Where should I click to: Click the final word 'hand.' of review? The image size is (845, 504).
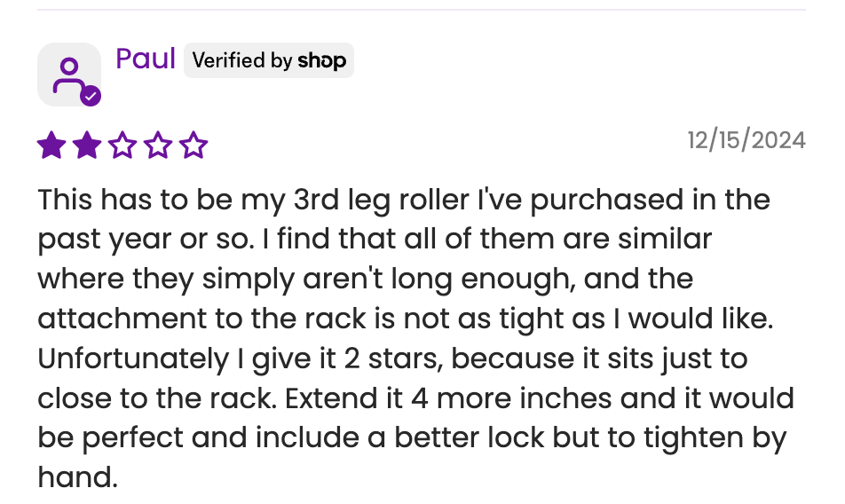pos(77,477)
